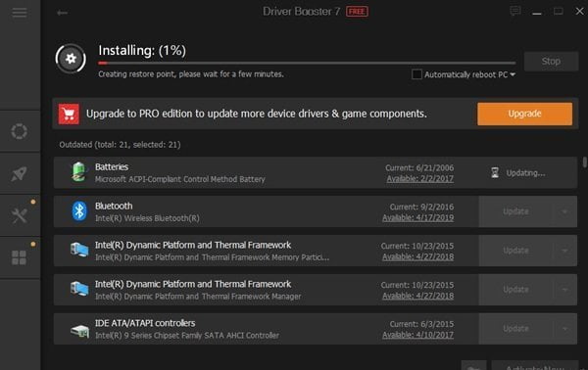Select 'IDE ATA/ATAPI controllers' row title
Viewport: 588px width, 370px height.
coord(145,323)
